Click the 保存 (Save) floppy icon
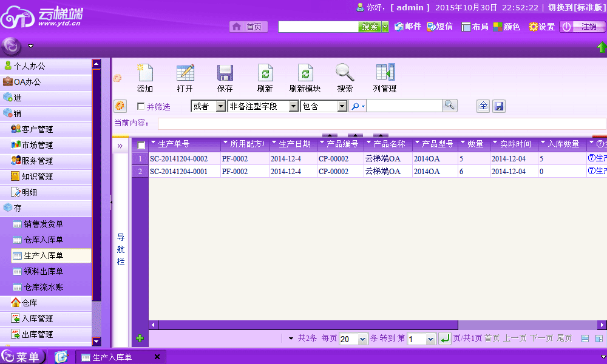The image size is (607, 364). 225,73
